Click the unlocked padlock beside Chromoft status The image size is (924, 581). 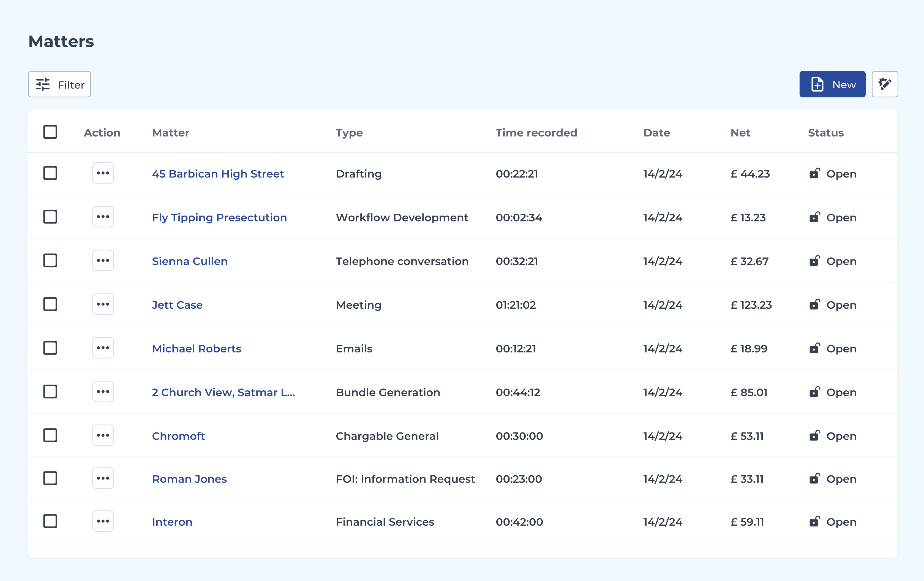coord(815,435)
